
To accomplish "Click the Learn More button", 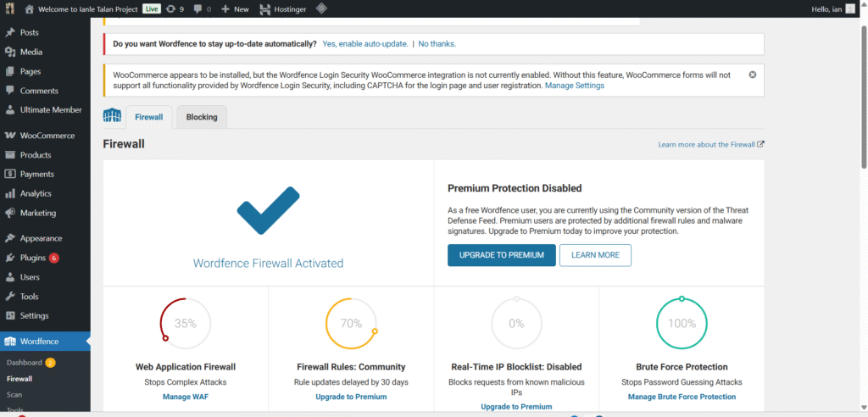I will click(595, 255).
